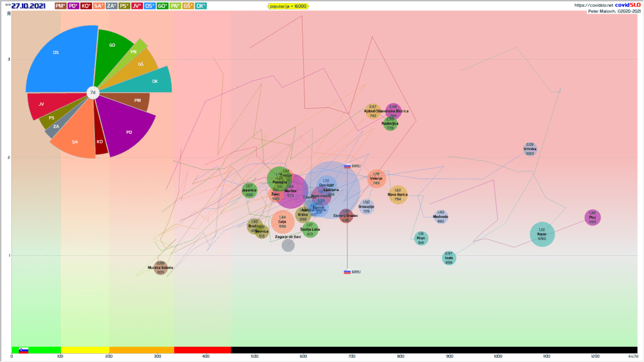Select the SA* legend tag
Screen dimensions: 644x362
click(x=99, y=6)
